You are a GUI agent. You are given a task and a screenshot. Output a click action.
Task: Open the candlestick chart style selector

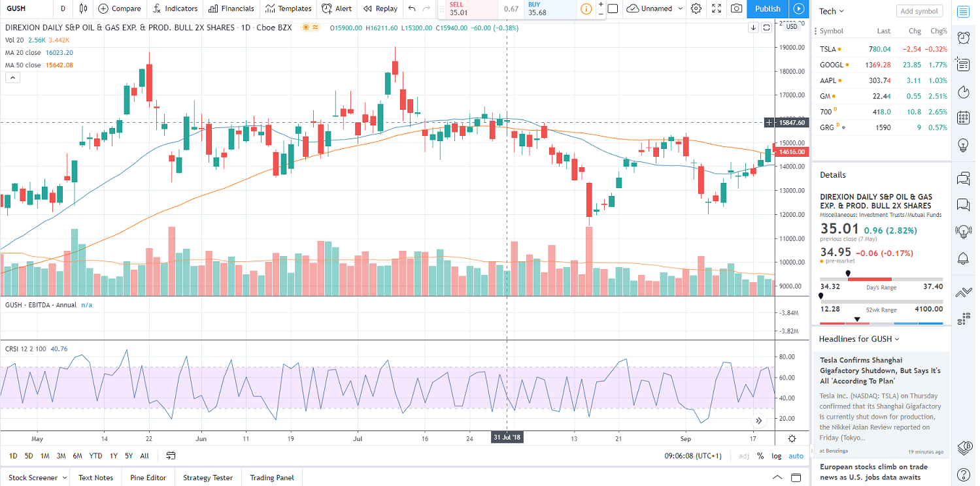pos(83,8)
